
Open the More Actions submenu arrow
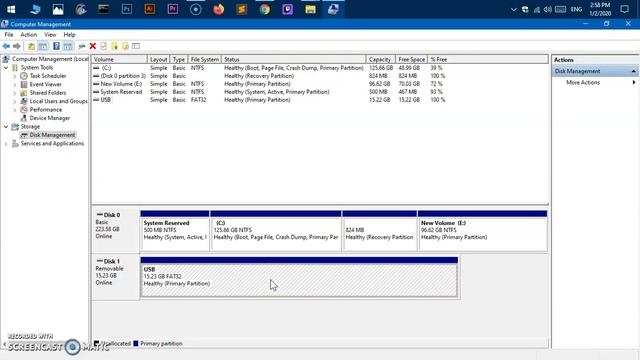click(x=633, y=82)
